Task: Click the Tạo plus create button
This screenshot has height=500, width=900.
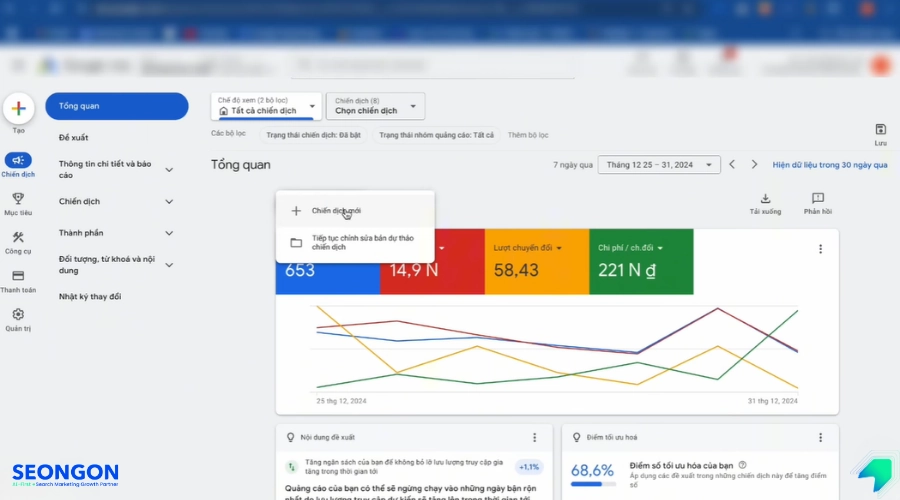Action: pos(18,108)
